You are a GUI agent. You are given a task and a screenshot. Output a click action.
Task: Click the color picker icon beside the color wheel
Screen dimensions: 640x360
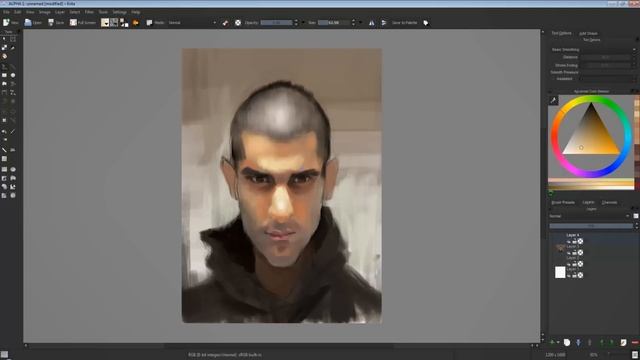pyautogui.click(x=553, y=100)
